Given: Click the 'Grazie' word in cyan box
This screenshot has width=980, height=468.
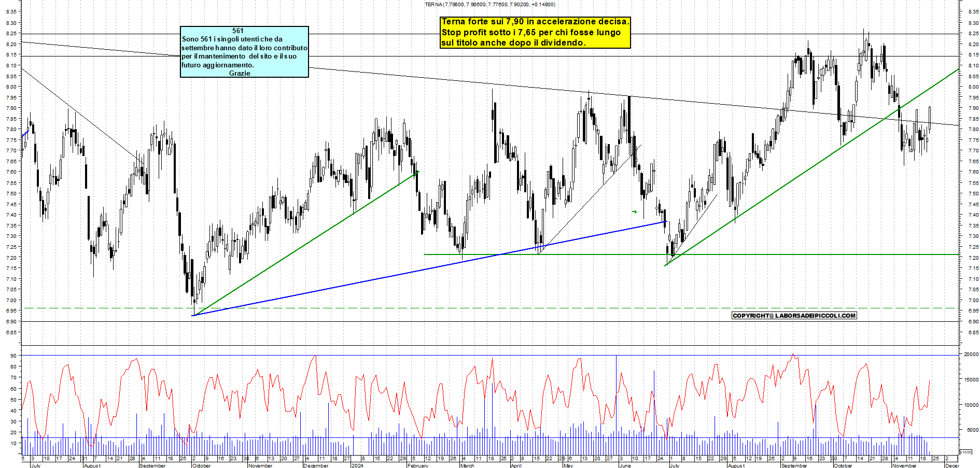Looking at the screenshot, I should click(x=240, y=73).
